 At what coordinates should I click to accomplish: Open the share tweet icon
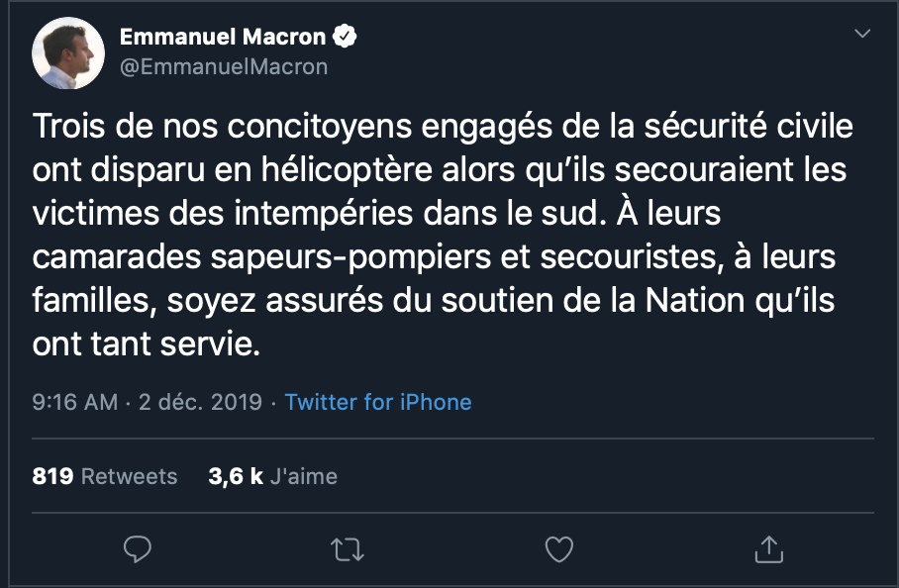pos(769,548)
